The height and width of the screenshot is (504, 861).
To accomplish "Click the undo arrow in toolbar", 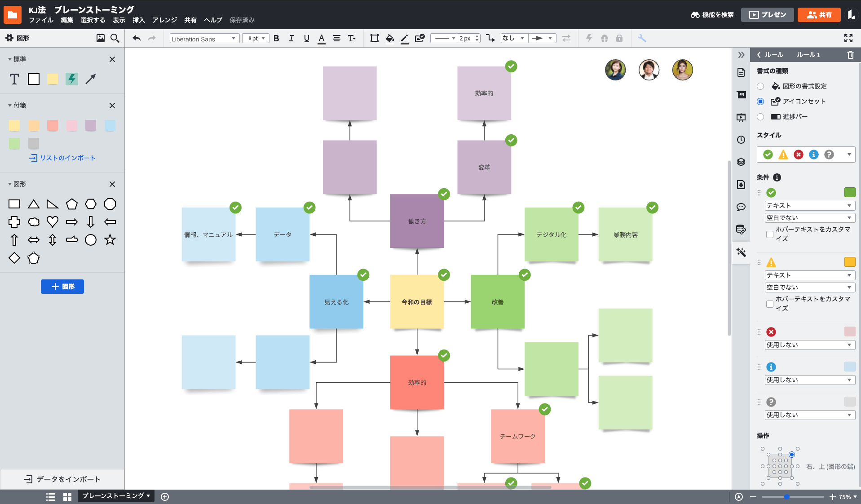I will (137, 38).
